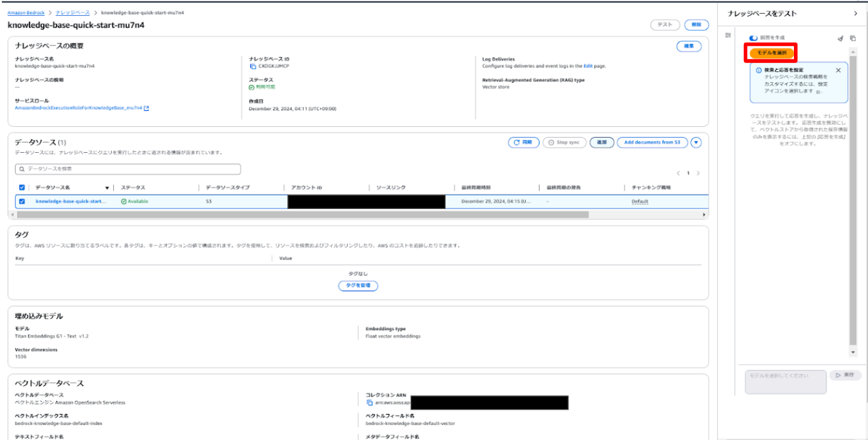Copy the knowledge base ID
This screenshot has height=440, width=868.
(x=253, y=66)
